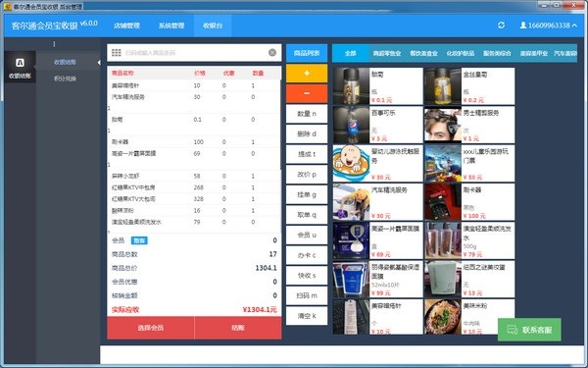Click the 取单 q button
Screen dimensions: 588x368
307,215
